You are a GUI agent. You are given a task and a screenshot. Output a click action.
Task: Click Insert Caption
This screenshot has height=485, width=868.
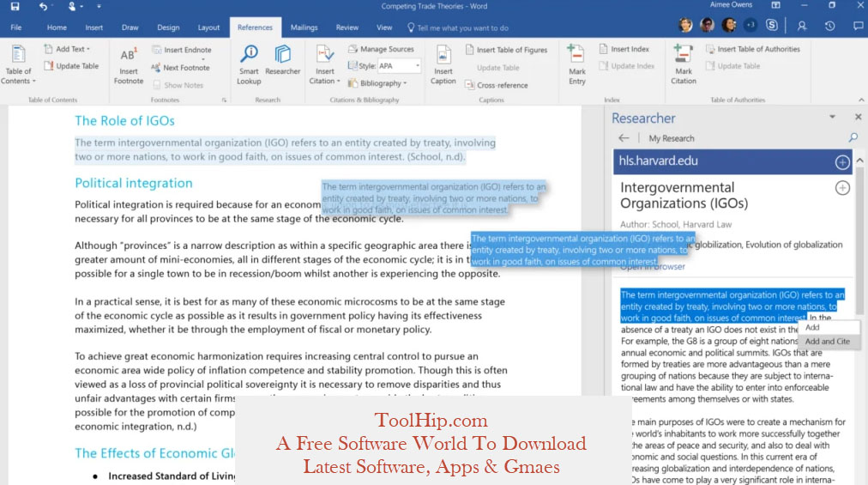click(443, 65)
